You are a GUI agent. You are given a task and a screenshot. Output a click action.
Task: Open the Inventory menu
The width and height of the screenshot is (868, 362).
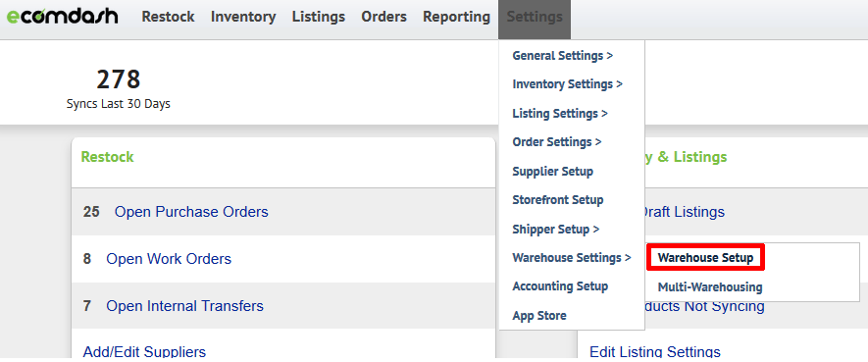coord(243,17)
